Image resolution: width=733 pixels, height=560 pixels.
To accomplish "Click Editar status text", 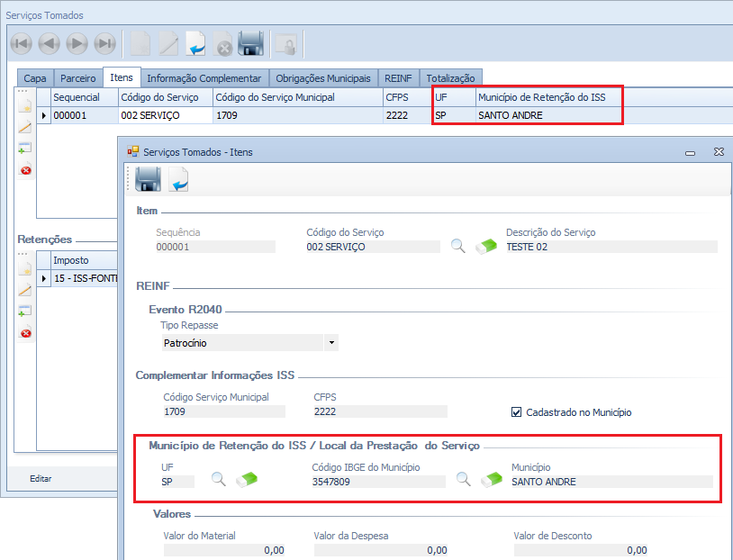I will coord(41,479).
